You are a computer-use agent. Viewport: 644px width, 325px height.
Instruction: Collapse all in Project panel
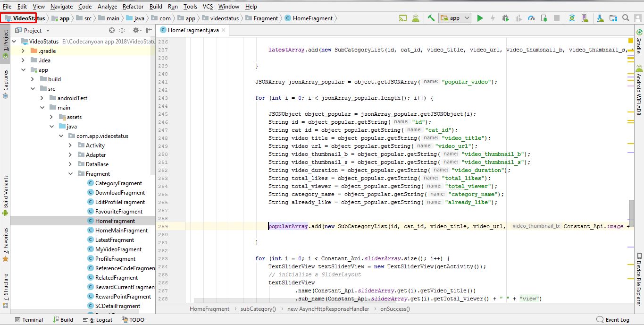click(122, 30)
